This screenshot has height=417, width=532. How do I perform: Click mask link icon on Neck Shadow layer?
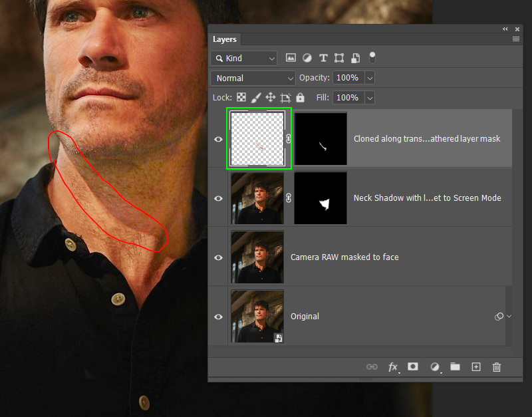click(289, 198)
